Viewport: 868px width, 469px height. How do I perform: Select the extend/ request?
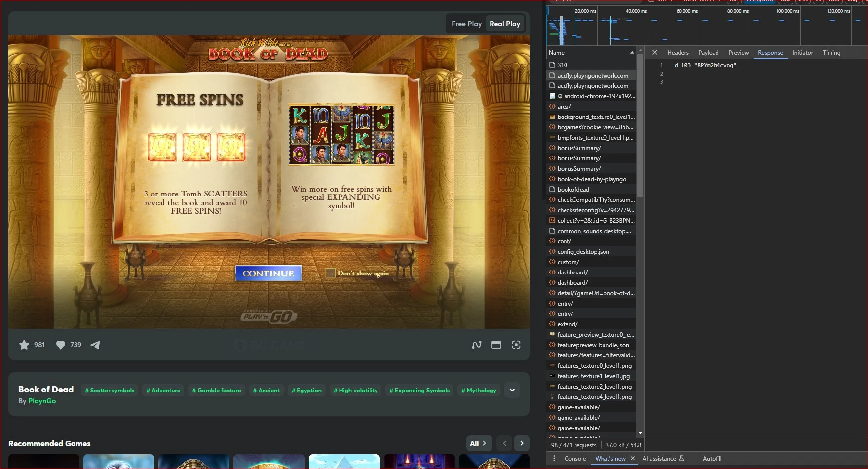point(591,324)
